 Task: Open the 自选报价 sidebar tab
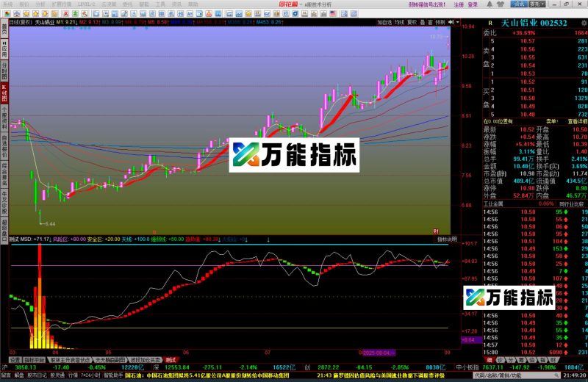tap(4, 147)
